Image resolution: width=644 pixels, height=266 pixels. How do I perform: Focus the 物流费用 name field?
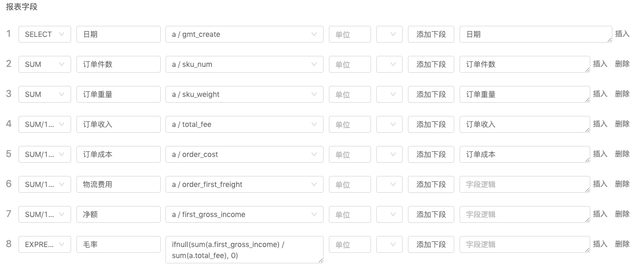click(118, 184)
